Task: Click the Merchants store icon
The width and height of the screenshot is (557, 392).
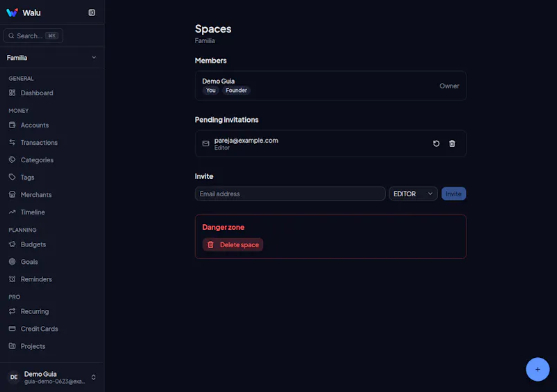Action: 12,194
